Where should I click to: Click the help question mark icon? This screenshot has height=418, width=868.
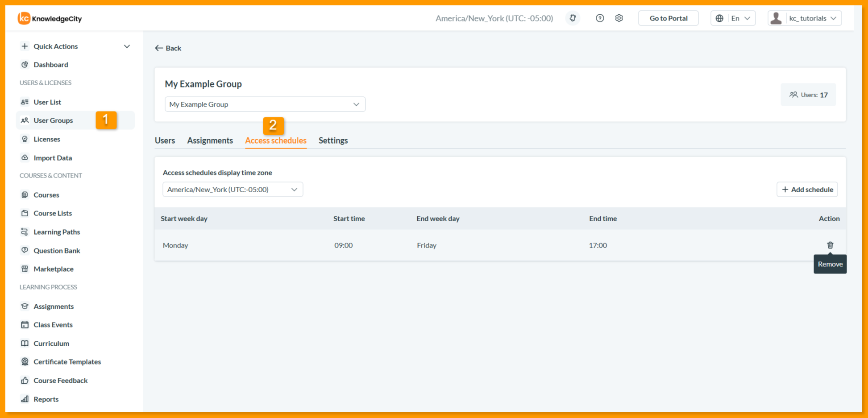coord(600,18)
